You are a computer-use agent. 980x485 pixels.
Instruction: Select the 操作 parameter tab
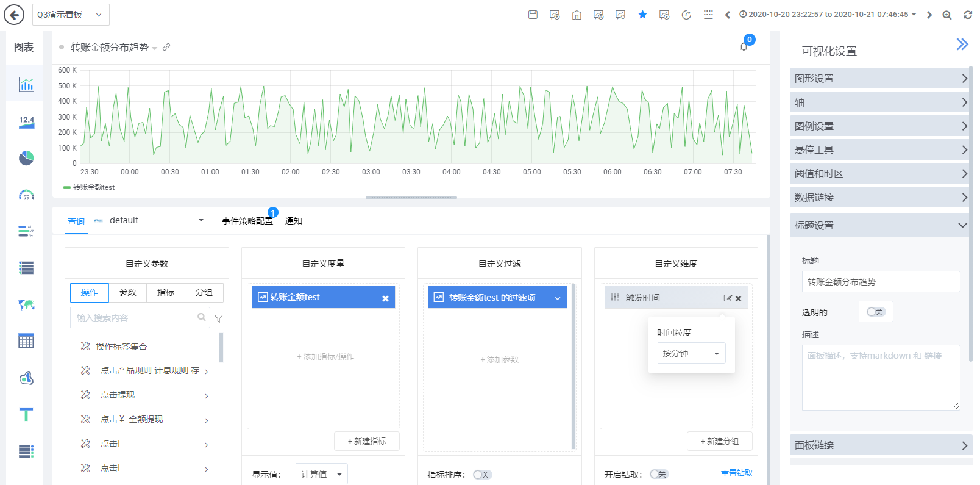(x=90, y=293)
